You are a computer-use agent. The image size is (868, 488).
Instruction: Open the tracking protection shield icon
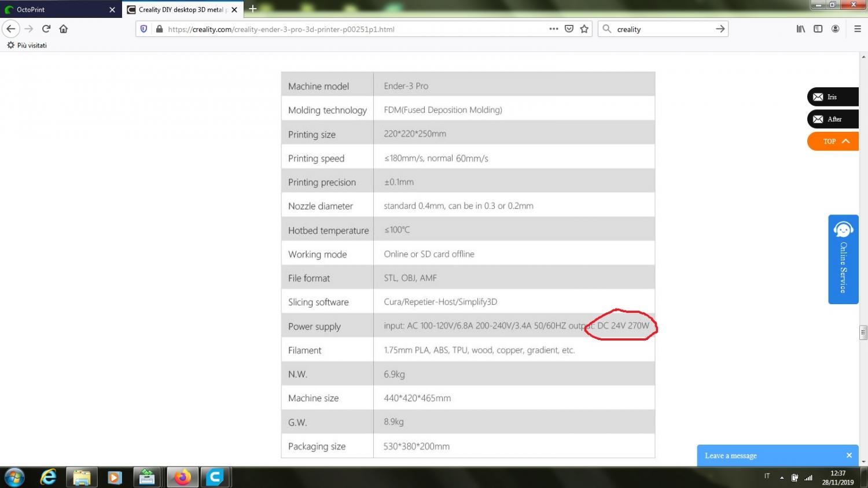tap(144, 29)
